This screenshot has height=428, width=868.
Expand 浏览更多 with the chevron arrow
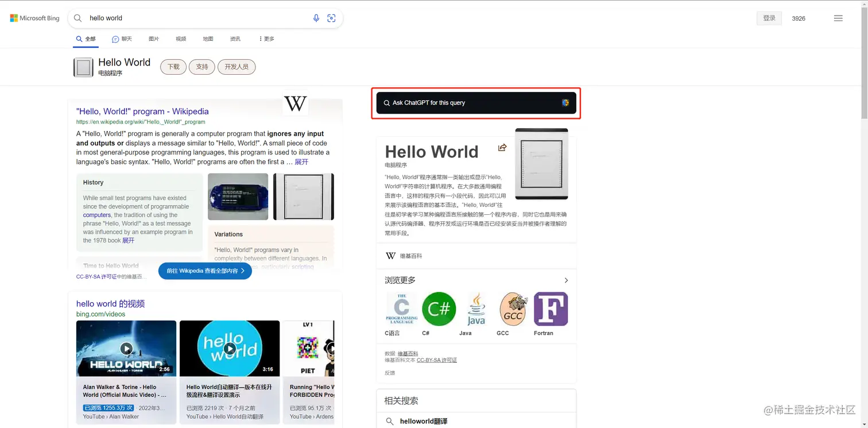coord(566,280)
